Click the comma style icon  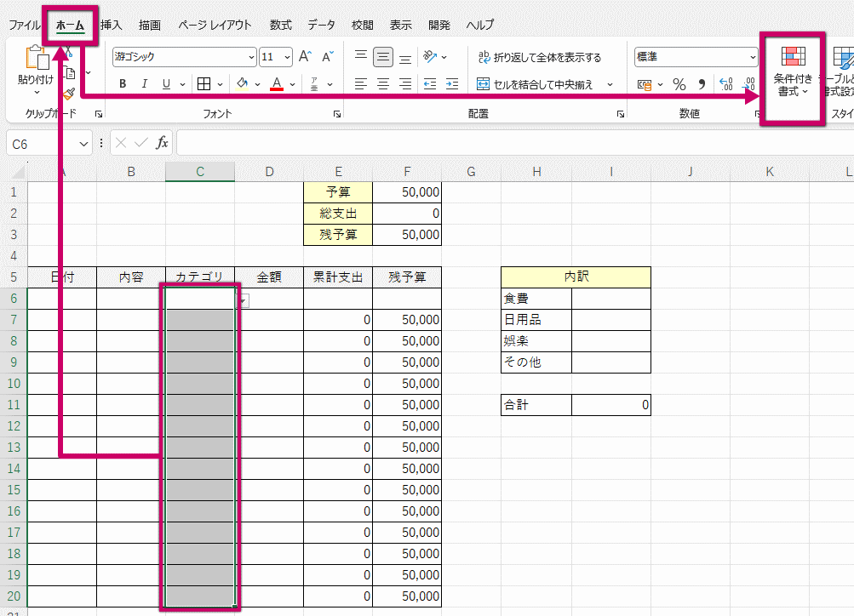pyautogui.click(x=702, y=84)
